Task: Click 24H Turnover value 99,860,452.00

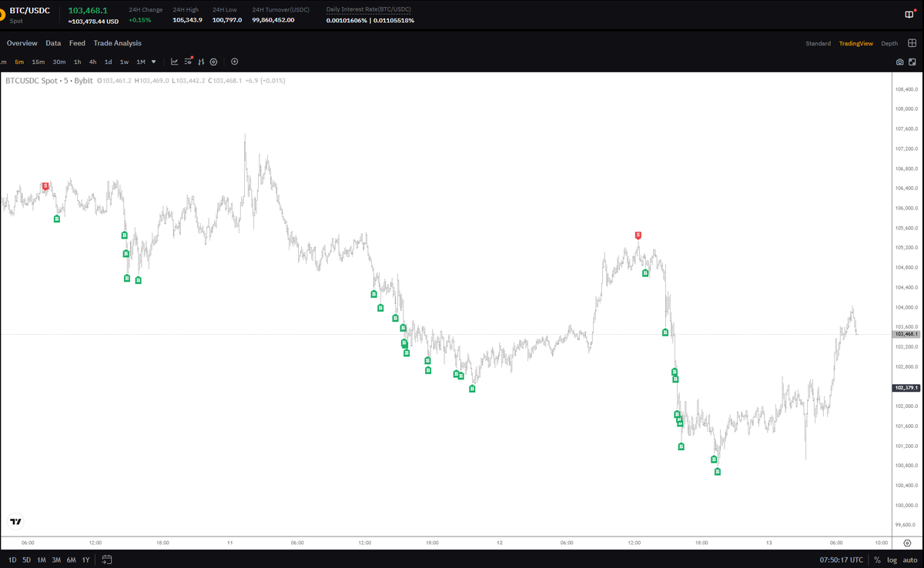Action: tap(273, 20)
